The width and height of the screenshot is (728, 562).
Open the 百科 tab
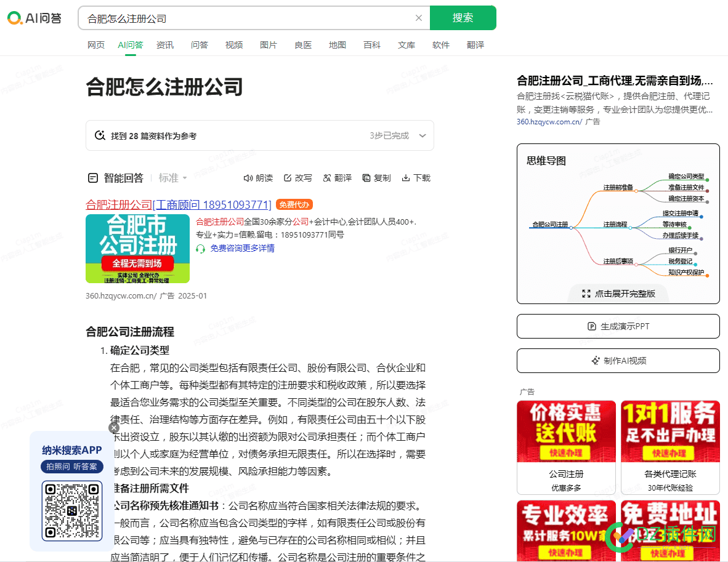(x=372, y=45)
